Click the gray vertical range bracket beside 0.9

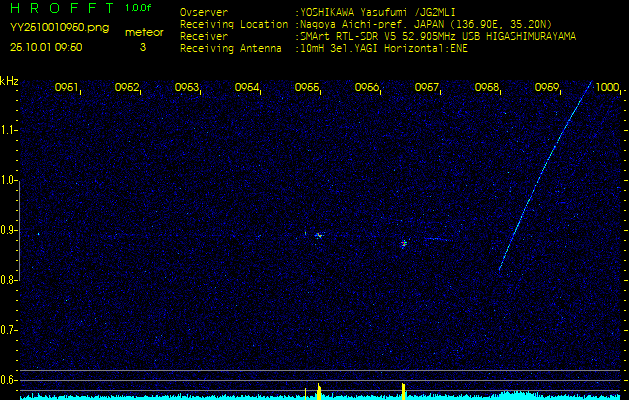point(19,230)
